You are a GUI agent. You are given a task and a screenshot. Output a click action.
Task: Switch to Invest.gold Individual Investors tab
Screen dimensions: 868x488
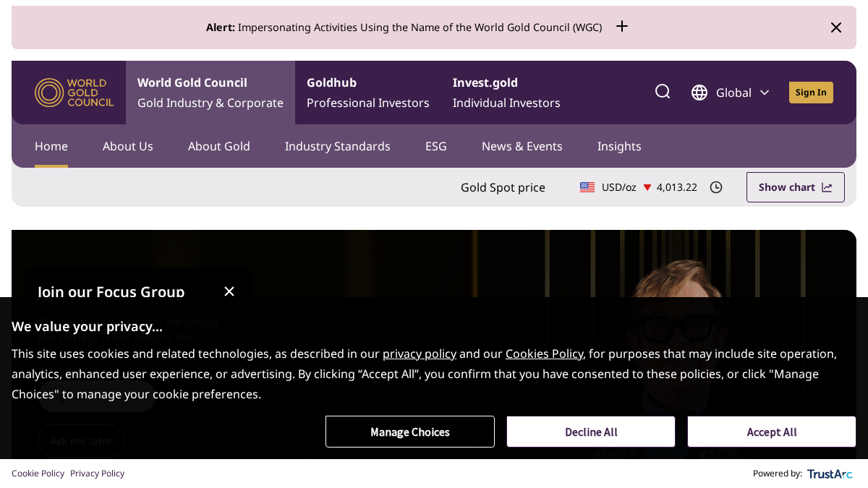coord(506,93)
